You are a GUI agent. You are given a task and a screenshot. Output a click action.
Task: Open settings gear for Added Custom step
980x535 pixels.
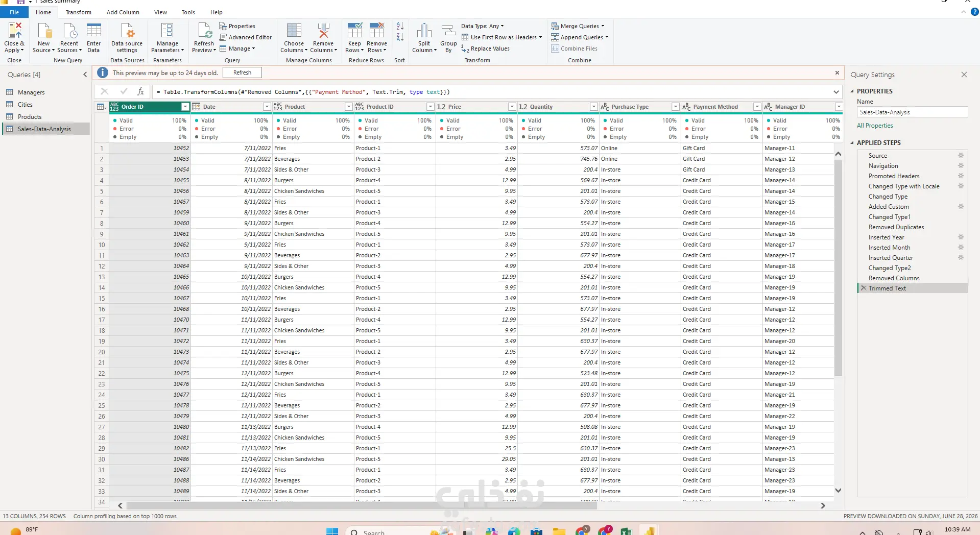click(x=961, y=207)
